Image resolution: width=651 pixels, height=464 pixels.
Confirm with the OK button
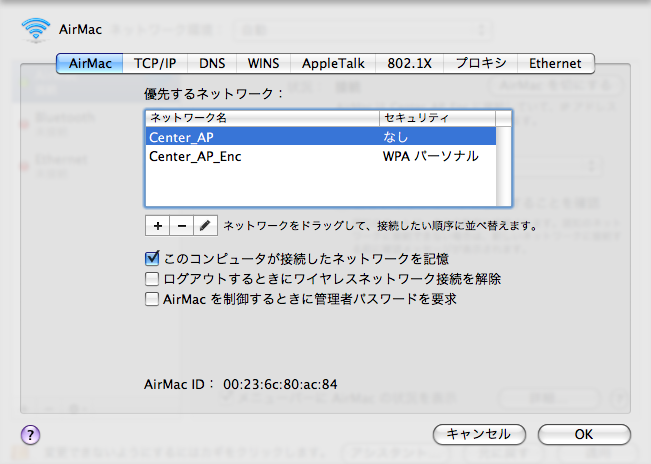[x=584, y=435]
